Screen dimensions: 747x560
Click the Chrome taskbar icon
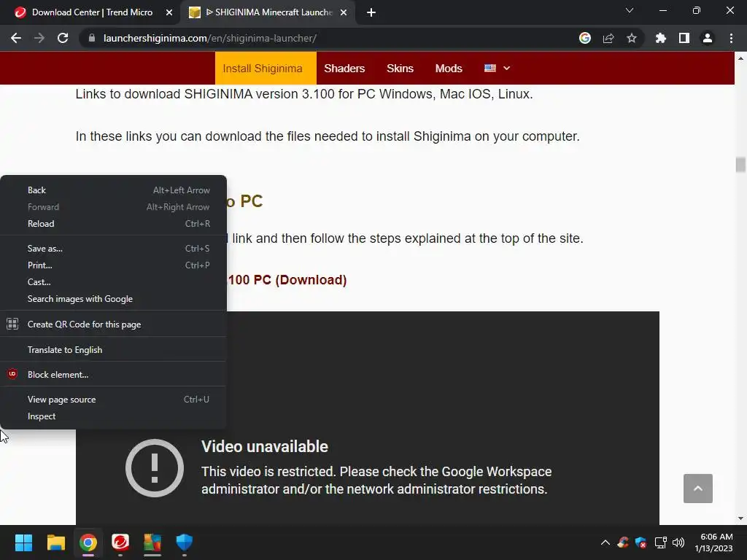click(x=88, y=542)
